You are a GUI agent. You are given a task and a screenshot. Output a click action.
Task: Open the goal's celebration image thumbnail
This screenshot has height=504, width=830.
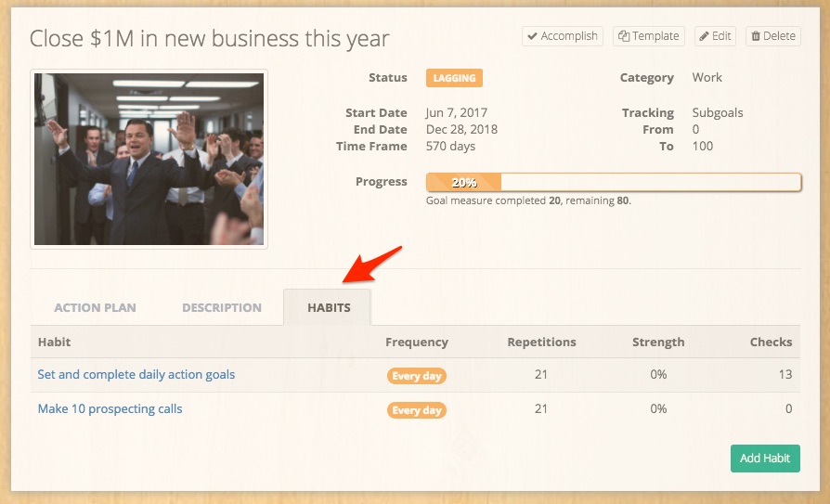tap(149, 159)
